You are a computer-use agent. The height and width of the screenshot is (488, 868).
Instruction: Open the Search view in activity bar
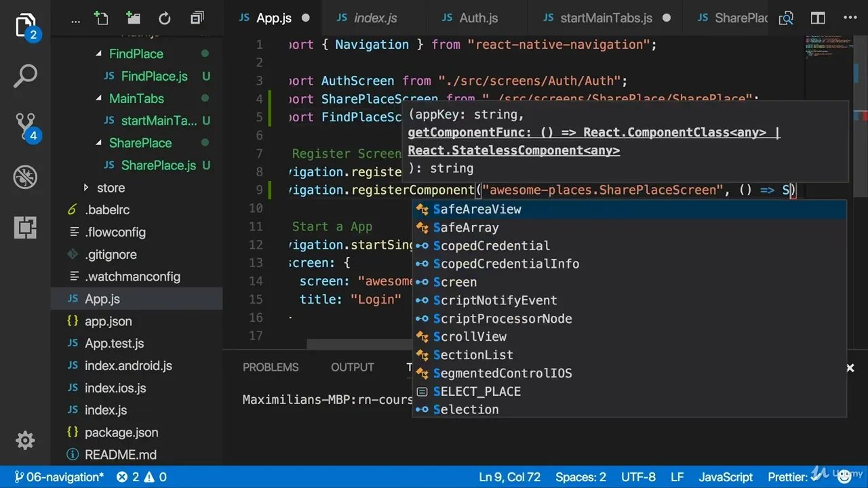pyautogui.click(x=25, y=76)
